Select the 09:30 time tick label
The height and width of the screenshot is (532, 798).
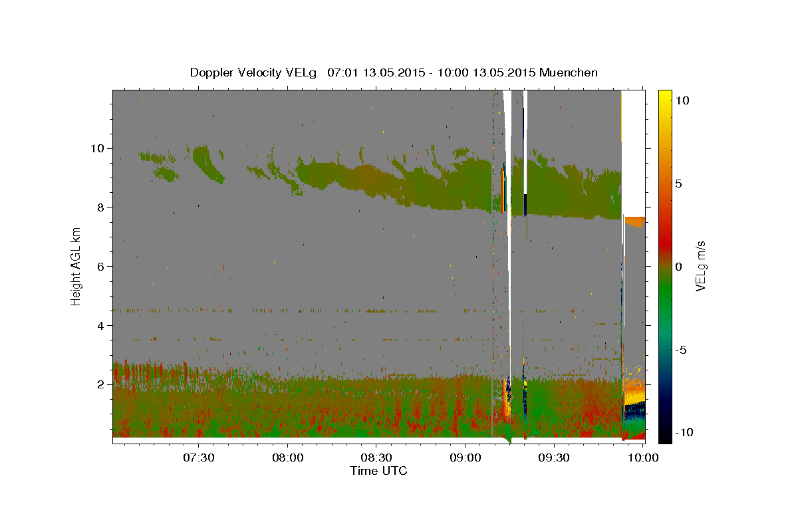554,458
